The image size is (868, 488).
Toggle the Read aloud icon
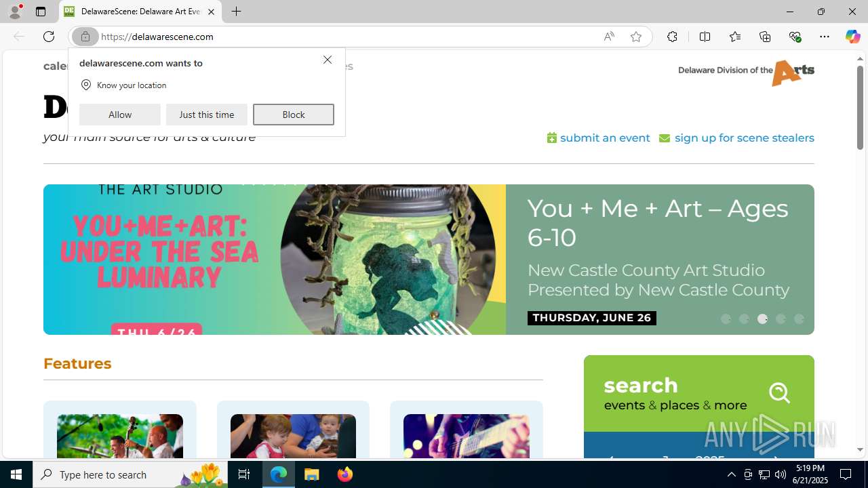coord(609,37)
